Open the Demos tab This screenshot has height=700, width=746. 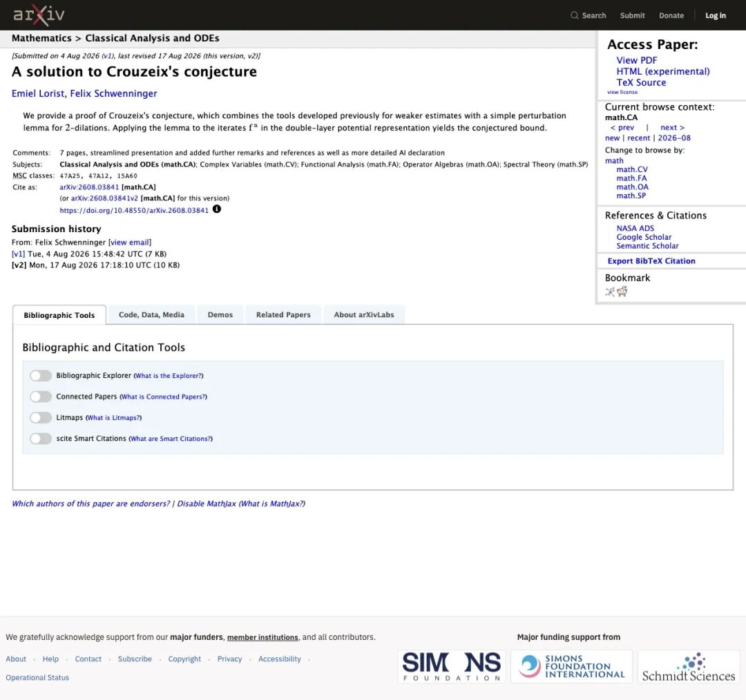point(220,314)
